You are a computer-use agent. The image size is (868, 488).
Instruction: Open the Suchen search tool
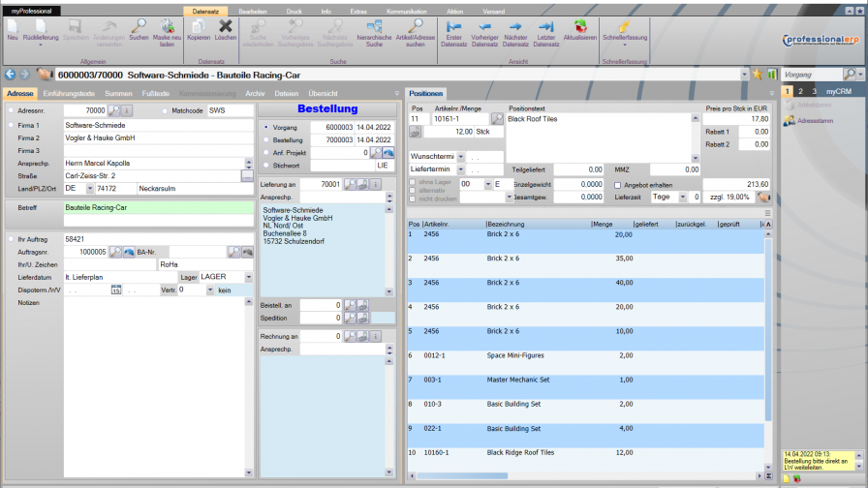pos(139,27)
